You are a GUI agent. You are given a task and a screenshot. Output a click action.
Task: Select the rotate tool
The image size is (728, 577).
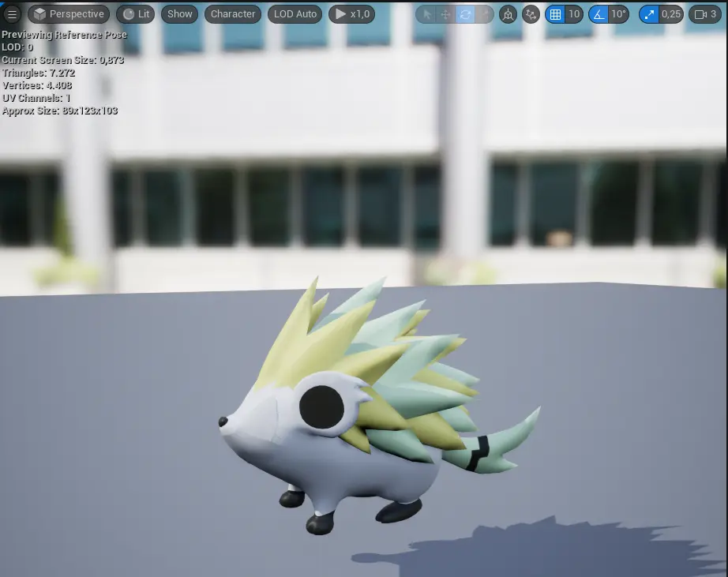pos(465,15)
